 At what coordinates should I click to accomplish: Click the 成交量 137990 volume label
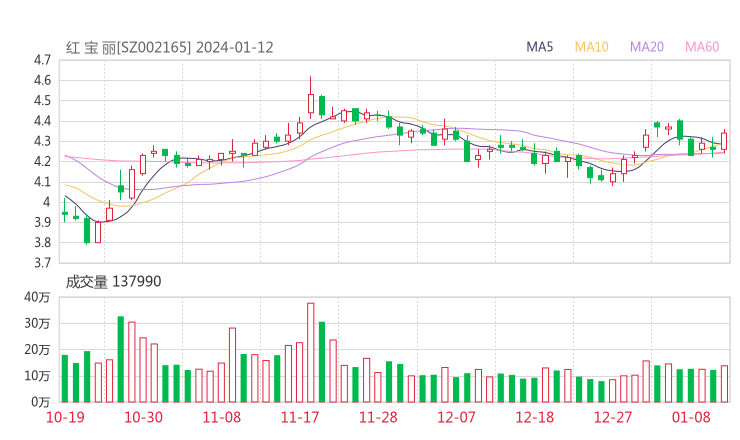(113, 282)
